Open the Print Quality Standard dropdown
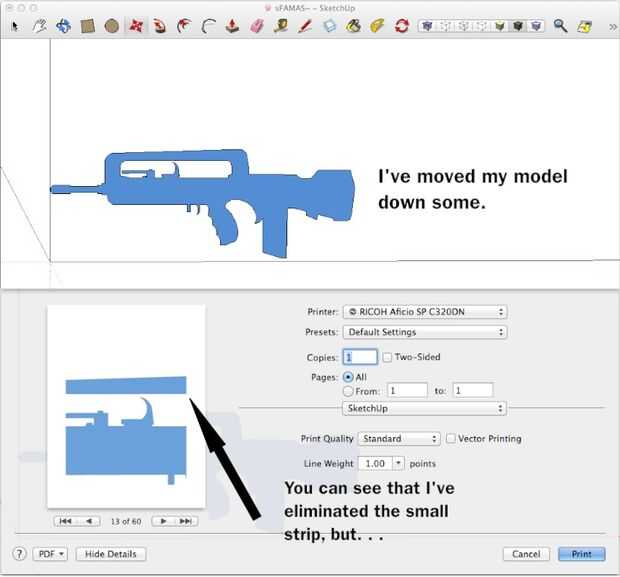This screenshot has width=620, height=577. click(x=399, y=439)
